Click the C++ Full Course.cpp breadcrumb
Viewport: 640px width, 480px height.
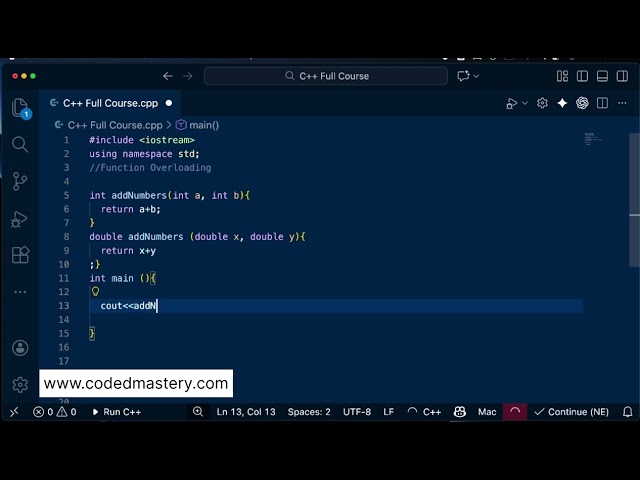[x=115, y=125]
